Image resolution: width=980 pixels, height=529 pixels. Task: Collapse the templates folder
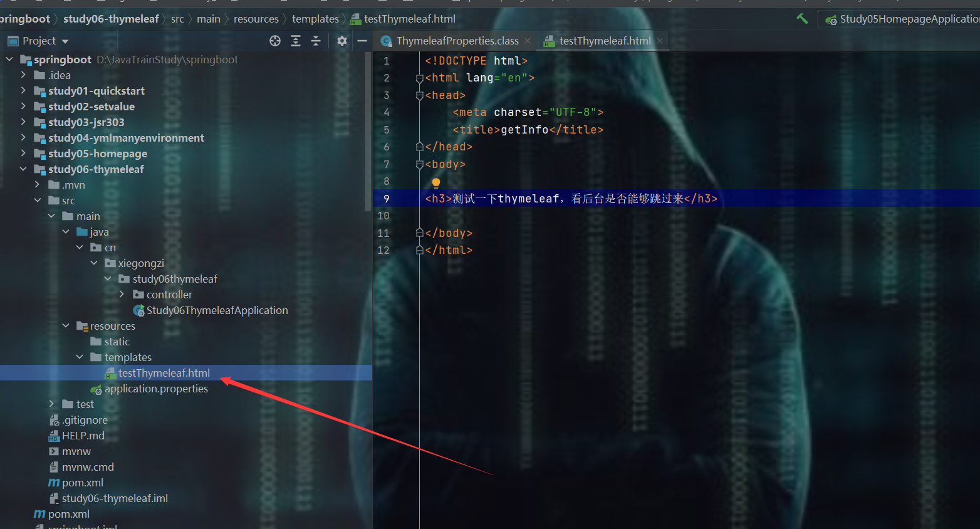(80, 357)
